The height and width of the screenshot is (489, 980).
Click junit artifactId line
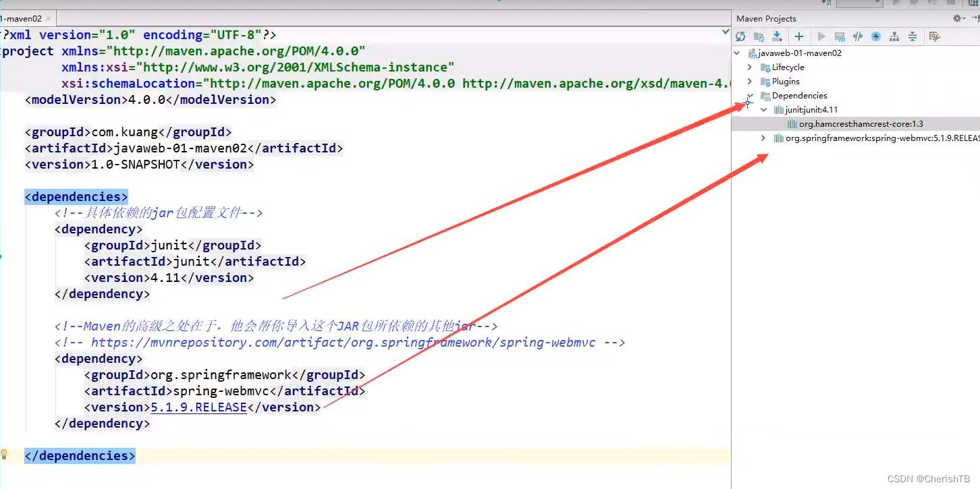[195, 261]
